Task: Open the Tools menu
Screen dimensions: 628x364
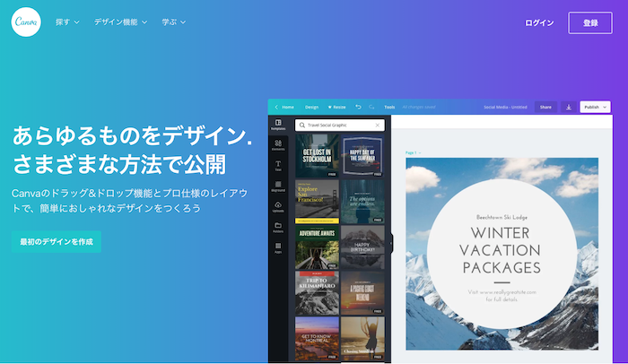Action: tap(389, 108)
